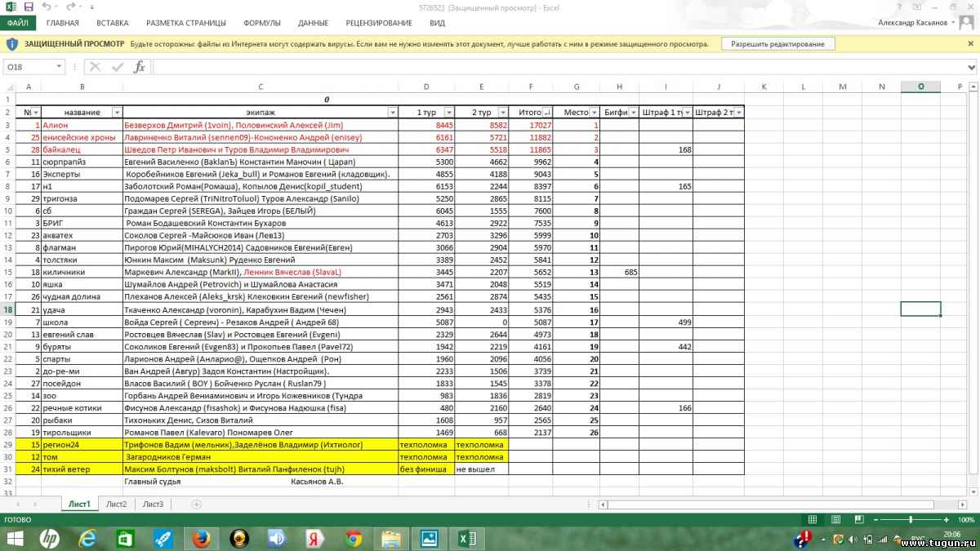Click the Excel logo in title bar
The height and width of the screenshot is (551, 980).
coord(11,7)
